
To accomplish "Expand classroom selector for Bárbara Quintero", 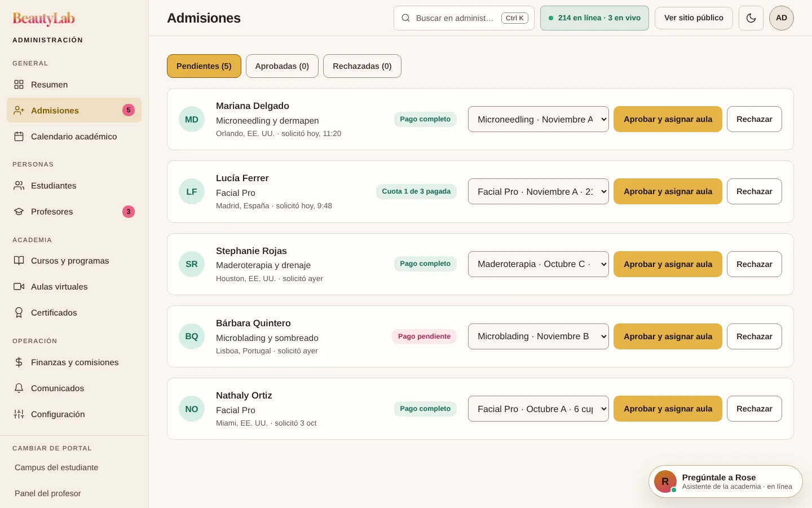I will [x=539, y=336].
